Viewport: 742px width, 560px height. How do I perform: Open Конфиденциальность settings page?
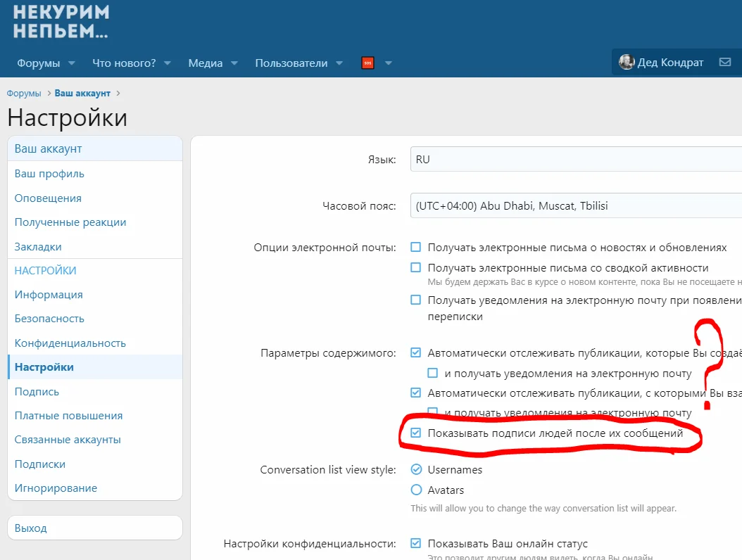95,343
